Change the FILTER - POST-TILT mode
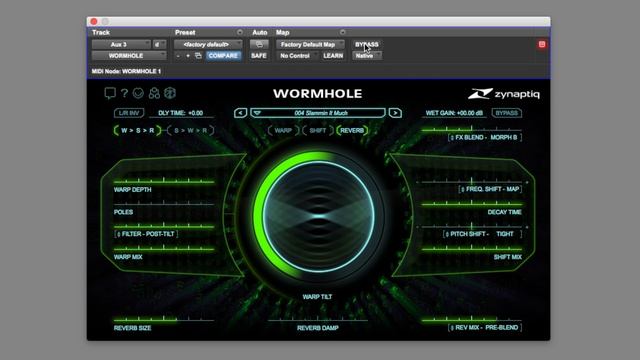 pyautogui.click(x=146, y=234)
